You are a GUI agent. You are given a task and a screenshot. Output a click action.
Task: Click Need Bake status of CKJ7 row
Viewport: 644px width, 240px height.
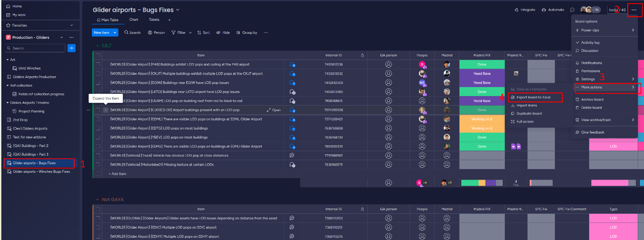(x=481, y=74)
